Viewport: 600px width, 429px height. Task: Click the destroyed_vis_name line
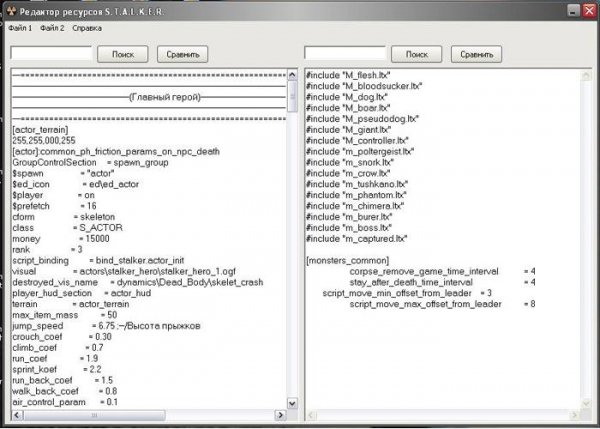tap(138, 282)
